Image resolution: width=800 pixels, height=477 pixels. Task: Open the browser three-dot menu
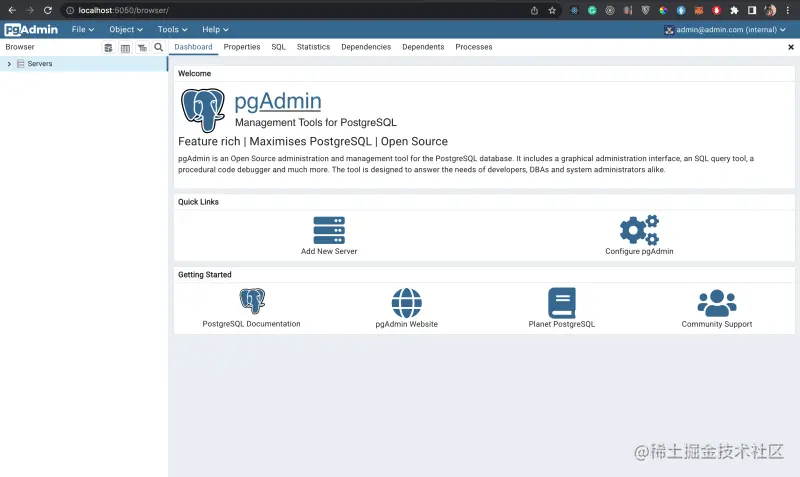click(788, 10)
